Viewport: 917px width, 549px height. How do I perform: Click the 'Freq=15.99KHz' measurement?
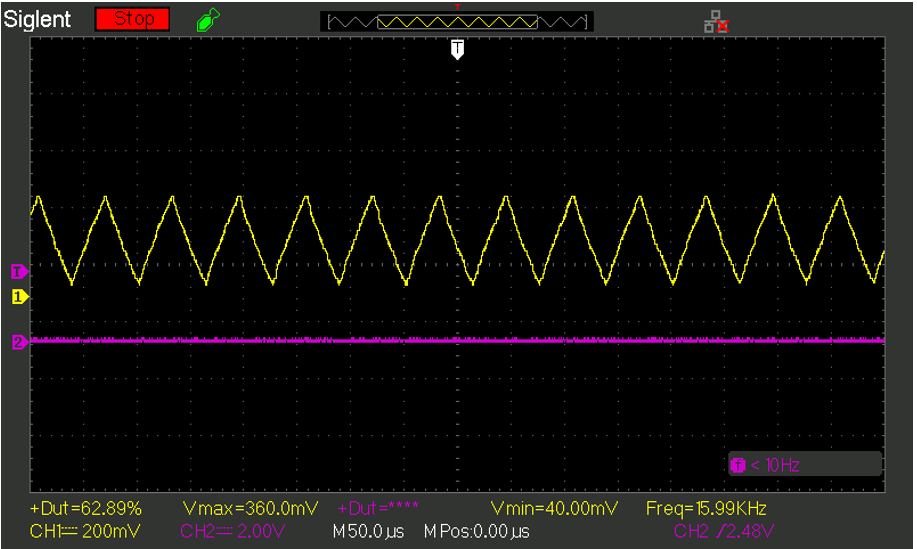point(706,508)
